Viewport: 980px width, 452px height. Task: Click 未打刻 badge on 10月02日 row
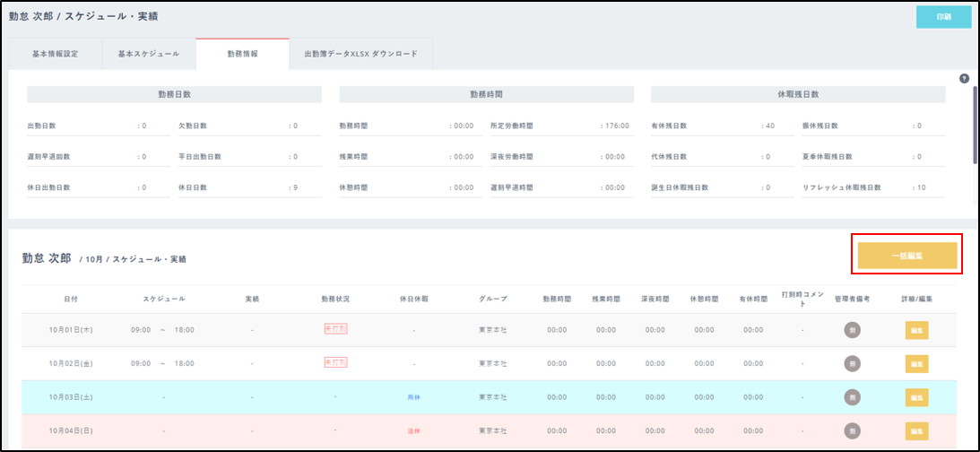point(335,363)
